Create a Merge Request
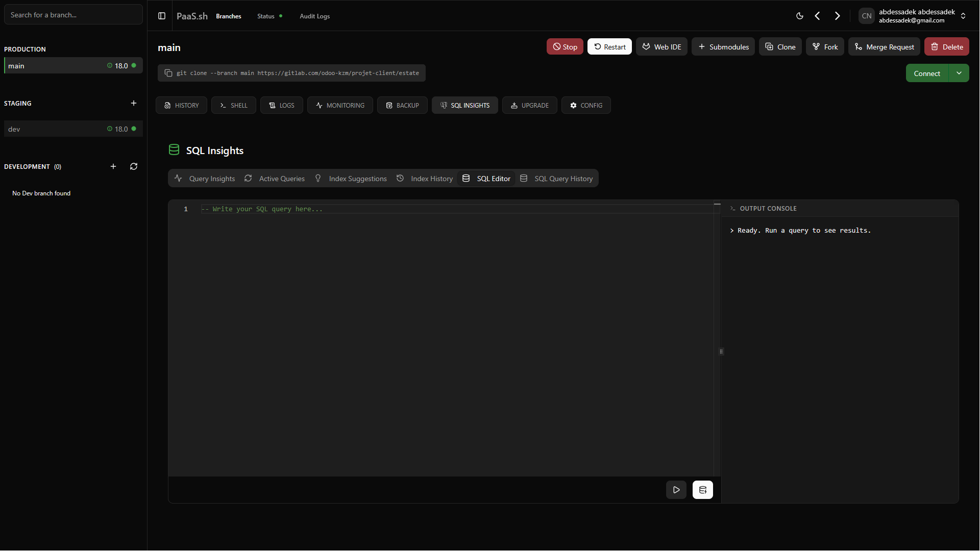Image resolution: width=980 pixels, height=551 pixels. (884, 46)
